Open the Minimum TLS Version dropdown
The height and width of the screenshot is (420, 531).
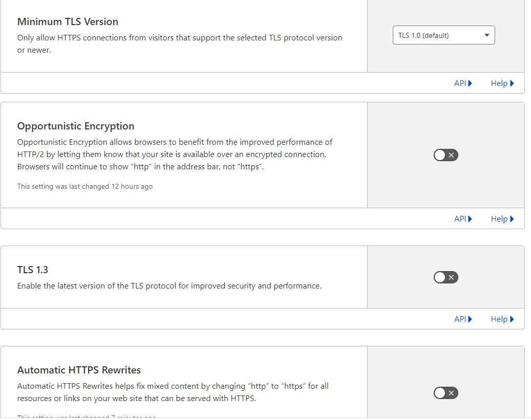[x=443, y=35]
